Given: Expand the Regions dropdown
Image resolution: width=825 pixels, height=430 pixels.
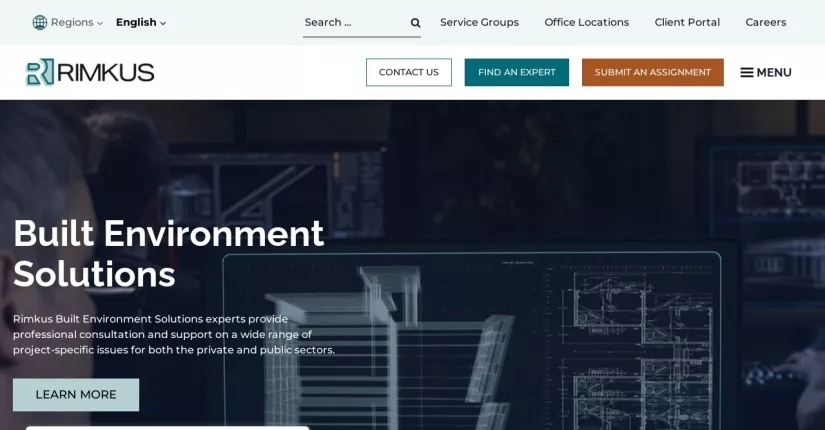Looking at the screenshot, I should click(77, 22).
